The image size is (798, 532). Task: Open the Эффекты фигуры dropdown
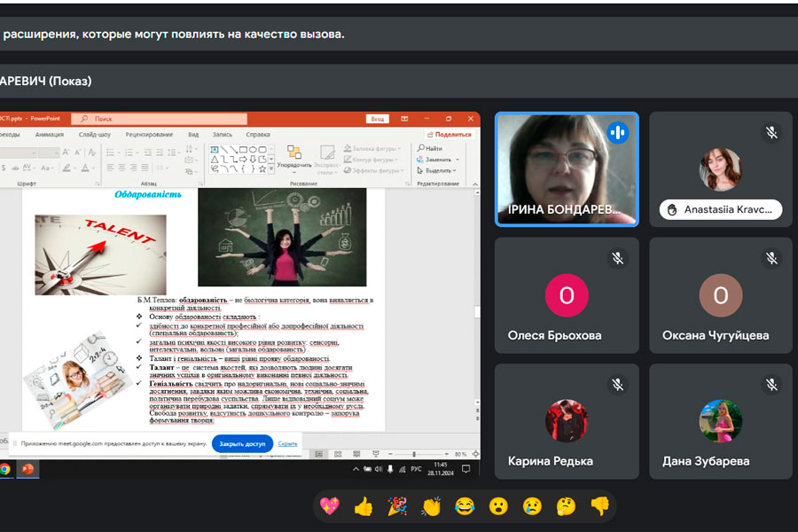[374, 170]
